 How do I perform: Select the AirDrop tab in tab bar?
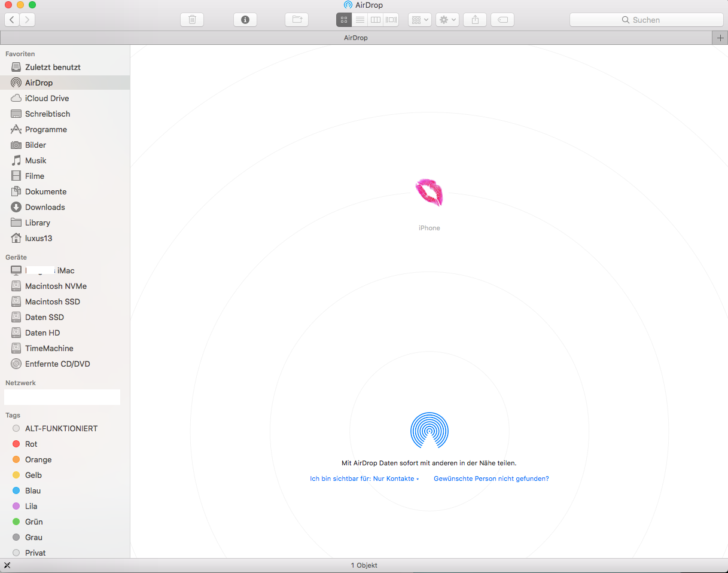pyautogui.click(x=356, y=38)
